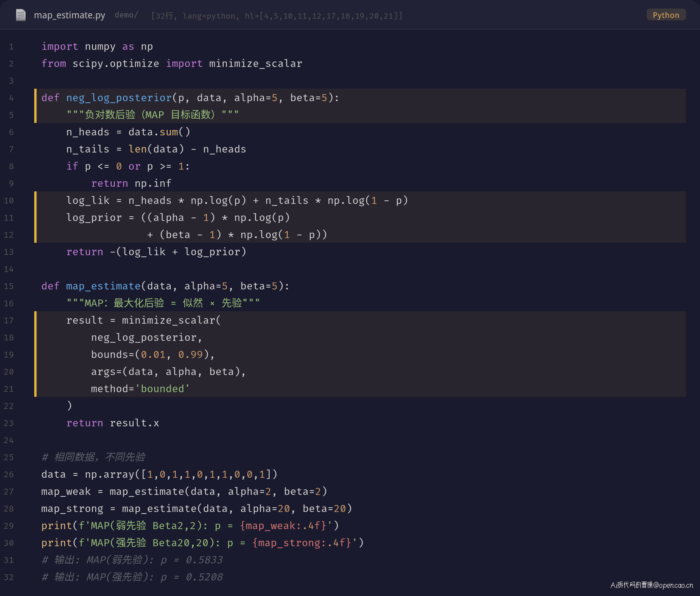Click line number 1 in gutter
The image size is (700, 596).
tap(11, 47)
